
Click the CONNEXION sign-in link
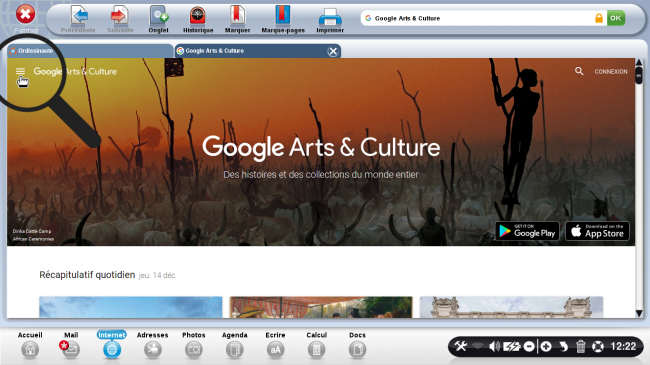click(x=611, y=72)
